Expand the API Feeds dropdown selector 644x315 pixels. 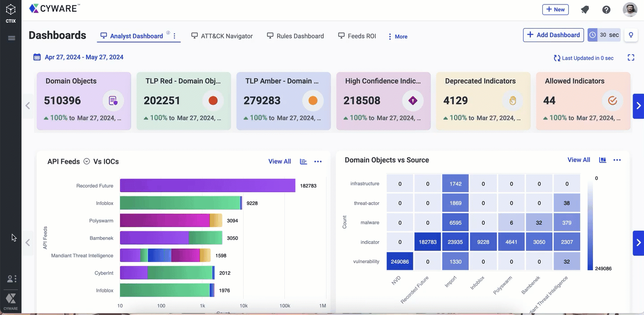86,162
